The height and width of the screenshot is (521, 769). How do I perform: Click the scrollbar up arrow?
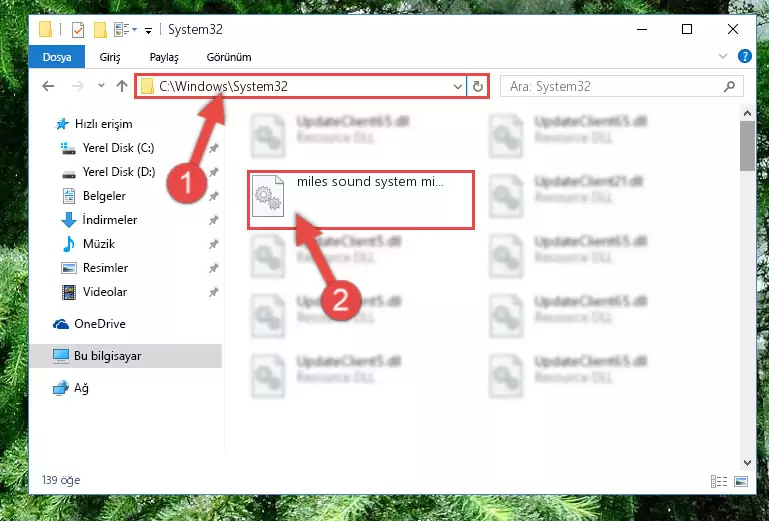click(747, 113)
